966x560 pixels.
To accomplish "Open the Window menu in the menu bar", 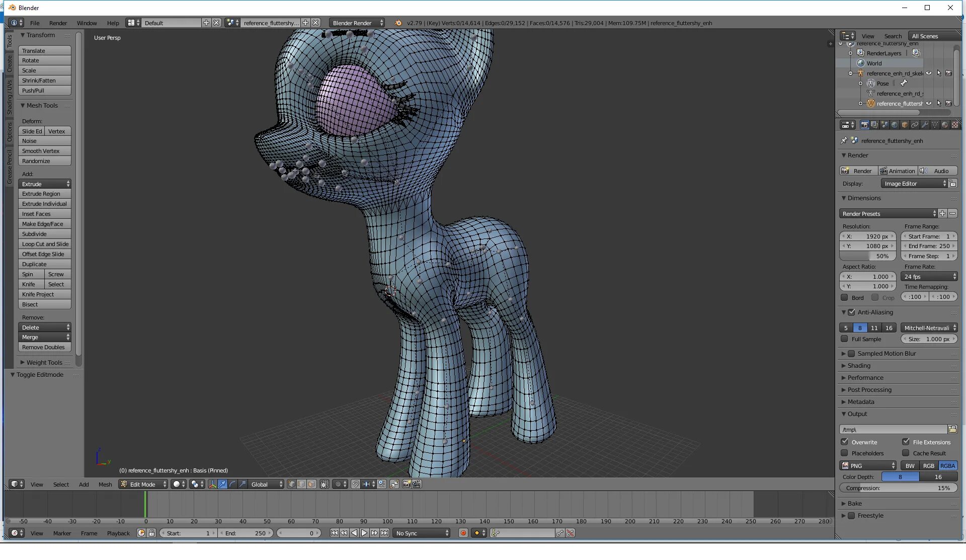I will (87, 22).
